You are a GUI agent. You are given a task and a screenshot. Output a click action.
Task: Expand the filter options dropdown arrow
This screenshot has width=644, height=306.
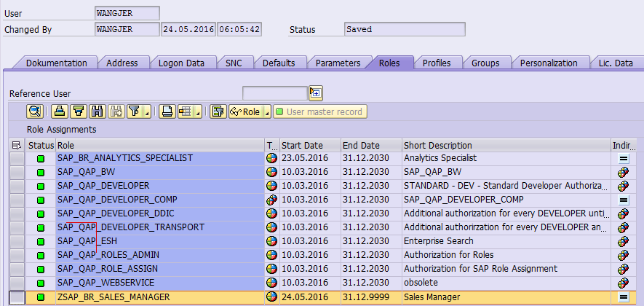tap(146, 112)
